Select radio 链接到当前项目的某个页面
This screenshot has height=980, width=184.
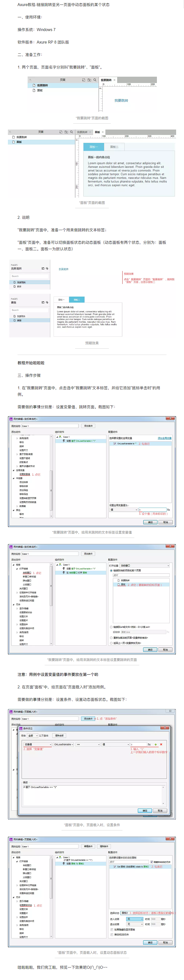pyautogui.click(x=111, y=571)
